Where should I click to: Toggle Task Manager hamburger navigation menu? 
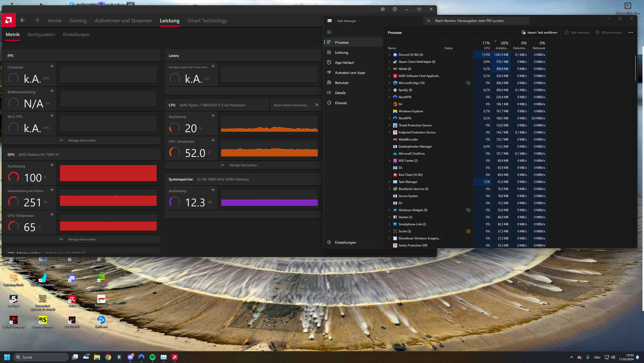click(329, 32)
